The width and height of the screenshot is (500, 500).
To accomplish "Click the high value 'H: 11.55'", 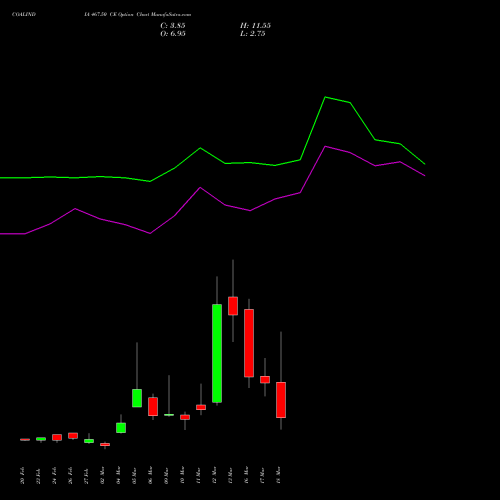I will (255, 26).
